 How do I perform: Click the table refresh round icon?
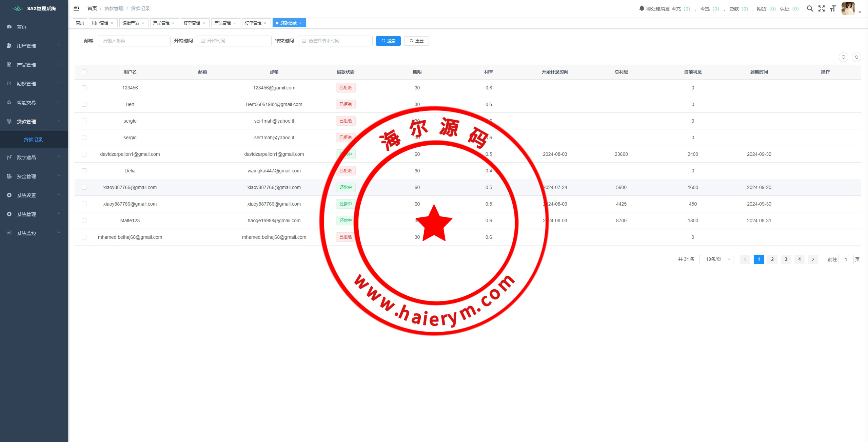[856, 57]
